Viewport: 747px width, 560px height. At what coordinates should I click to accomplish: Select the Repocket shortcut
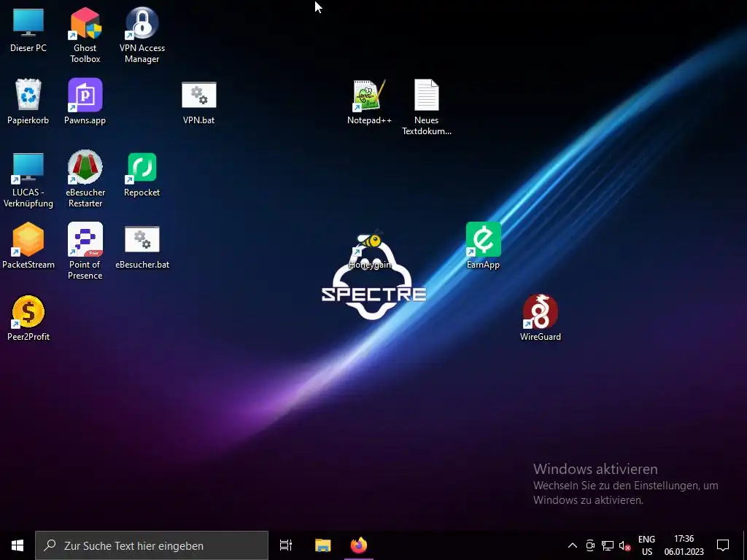(x=142, y=174)
